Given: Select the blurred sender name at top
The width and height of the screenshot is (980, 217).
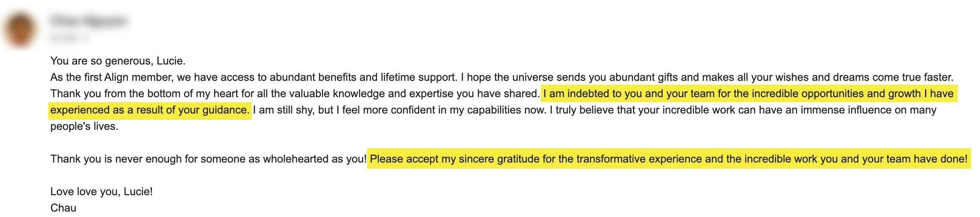Looking at the screenshot, I should point(89,21).
